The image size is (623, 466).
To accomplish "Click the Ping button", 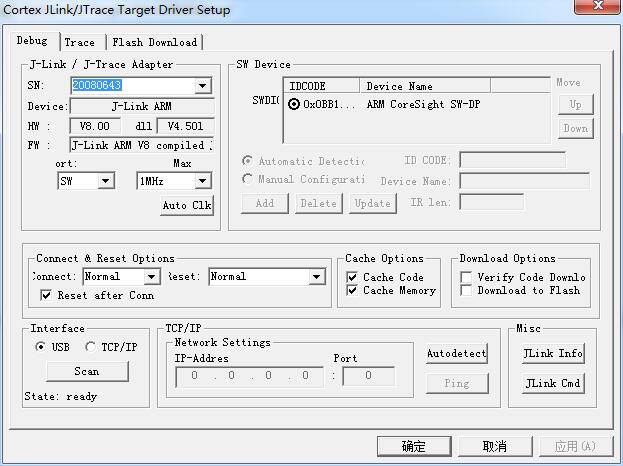I will coord(457,383).
